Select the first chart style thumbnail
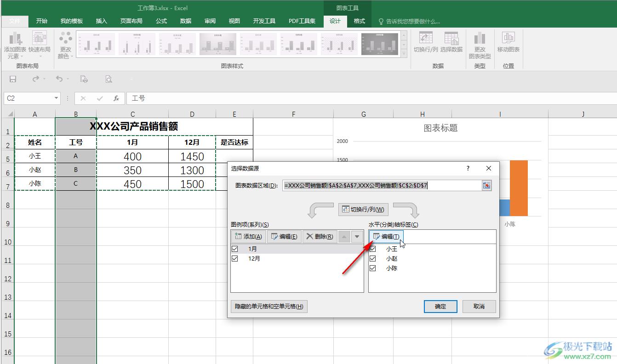The height and width of the screenshot is (364, 617). tap(96, 44)
